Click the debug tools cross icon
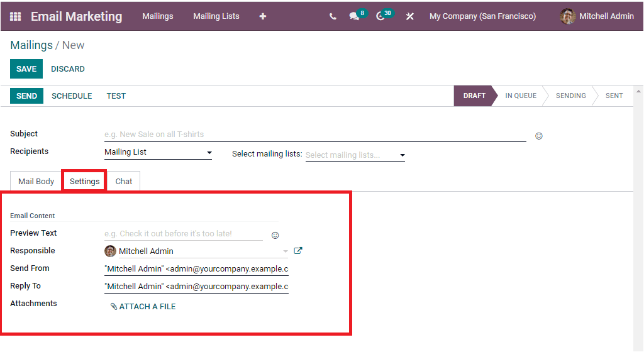The height and width of the screenshot is (352, 644). [410, 16]
